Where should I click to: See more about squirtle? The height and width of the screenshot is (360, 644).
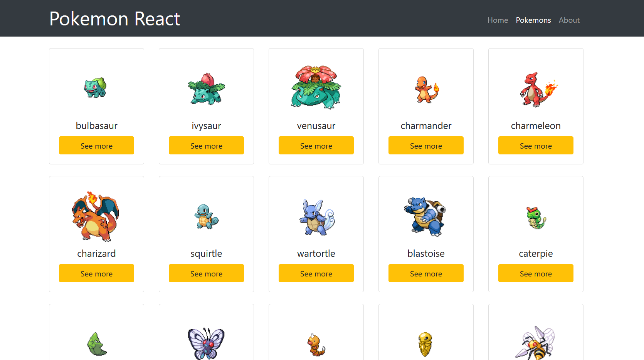point(206,273)
